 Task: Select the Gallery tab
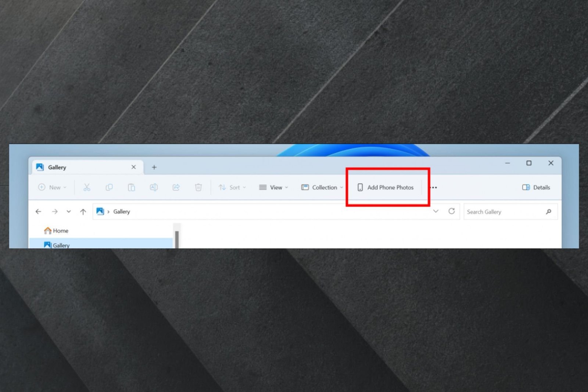pos(87,167)
